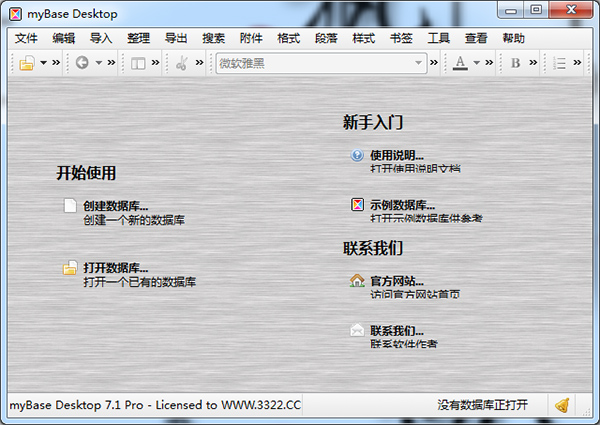Image resolution: width=600 pixels, height=425 pixels.
Task: Click 创建一个新的数据库 description text
Action: 134,220
